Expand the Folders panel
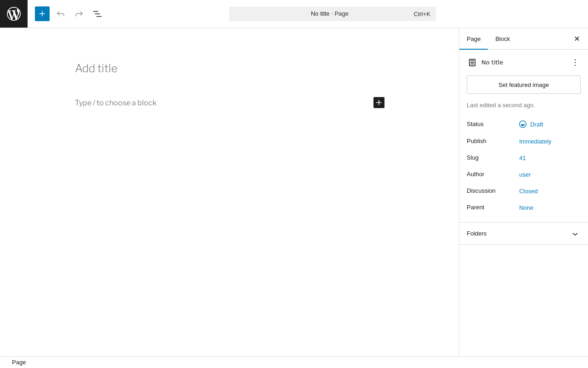This screenshot has width=588, height=368. [524, 234]
